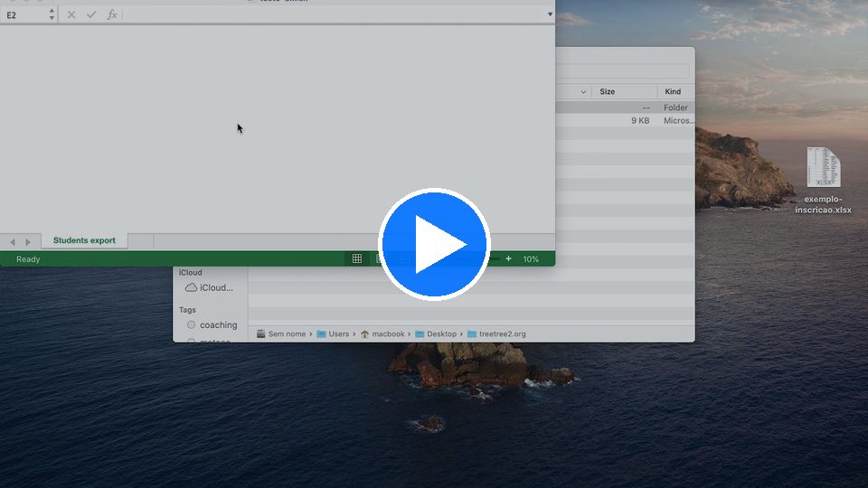This screenshot has height=488, width=868.
Task: Open Desktop folder in path bar
Action: coord(436,333)
